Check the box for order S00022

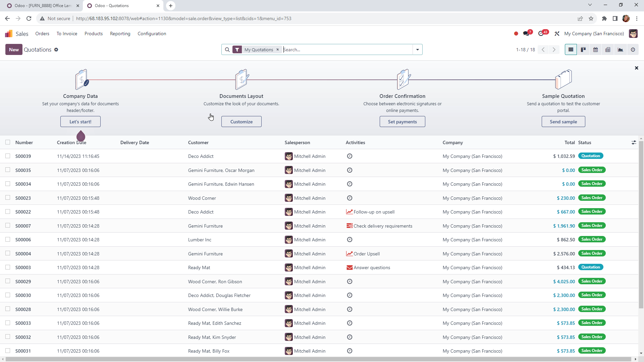(8, 212)
